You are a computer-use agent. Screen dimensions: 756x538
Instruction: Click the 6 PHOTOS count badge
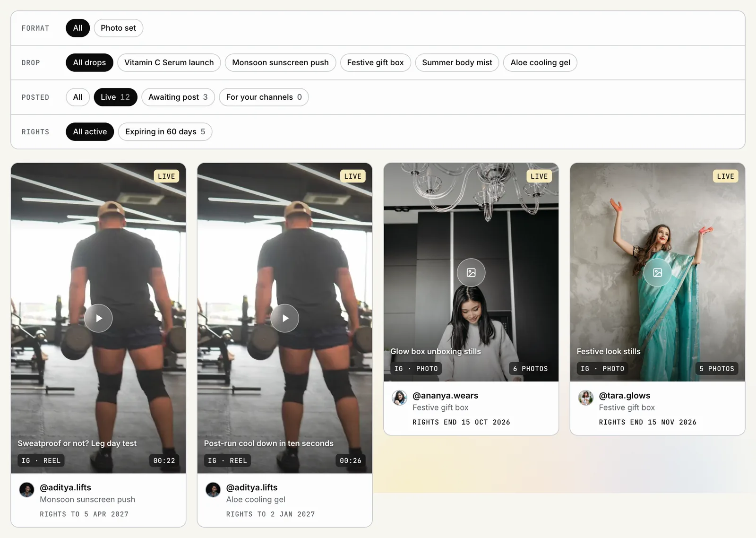click(x=531, y=369)
